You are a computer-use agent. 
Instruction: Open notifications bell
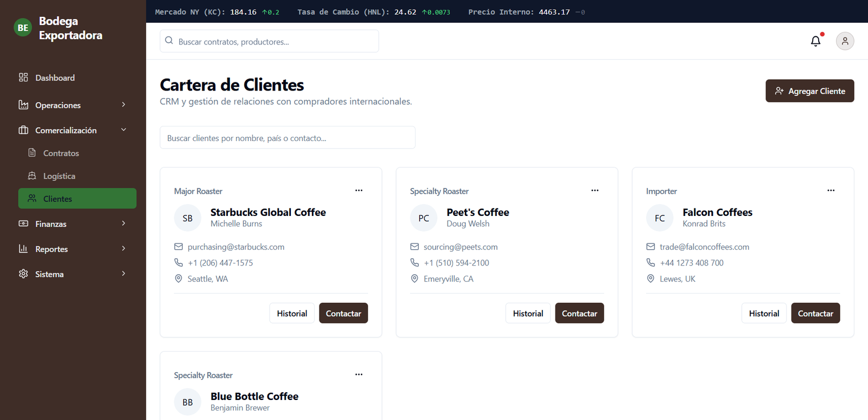point(815,41)
